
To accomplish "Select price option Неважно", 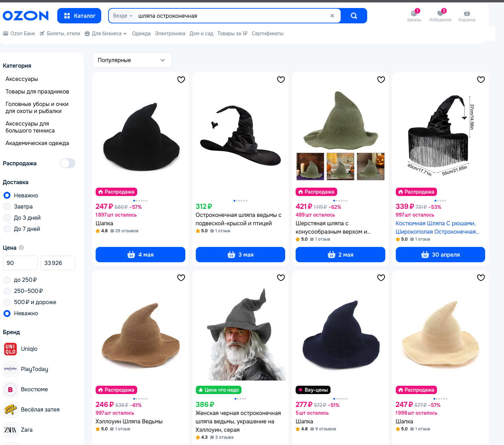I will click(x=7, y=313).
